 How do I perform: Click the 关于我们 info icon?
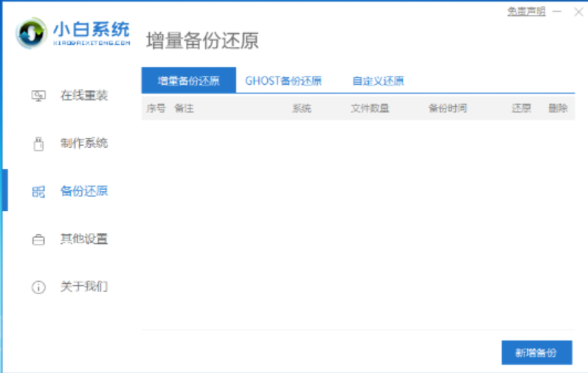click(38, 287)
